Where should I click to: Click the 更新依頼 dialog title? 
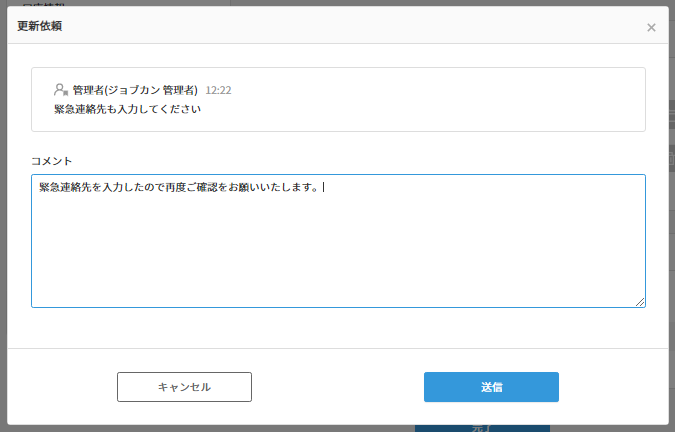tap(39, 26)
